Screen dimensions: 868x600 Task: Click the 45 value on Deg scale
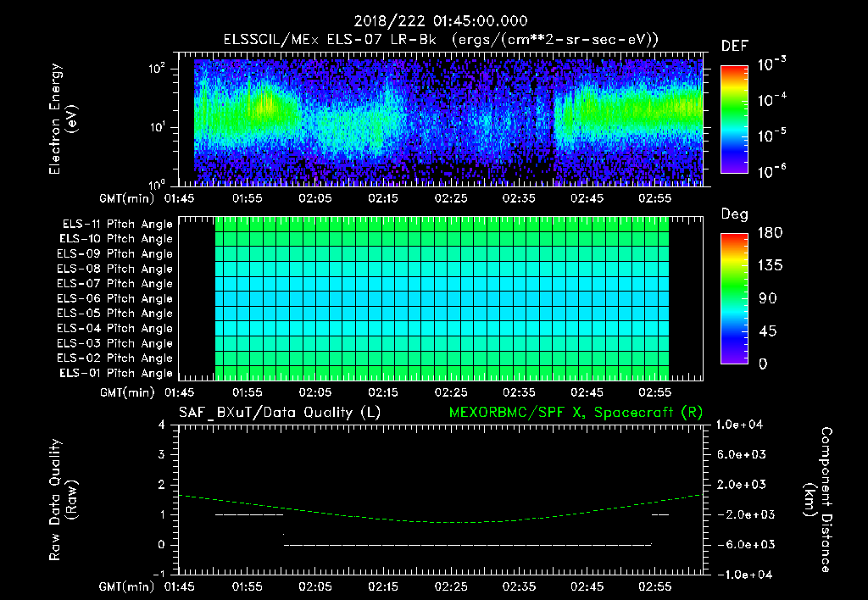coord(768,331)
